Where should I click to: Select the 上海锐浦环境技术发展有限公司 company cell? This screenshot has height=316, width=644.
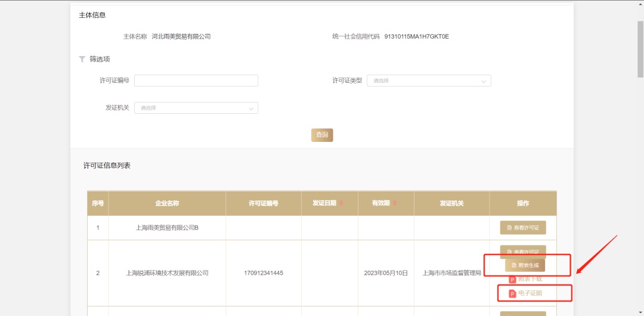tap(167, 273)
